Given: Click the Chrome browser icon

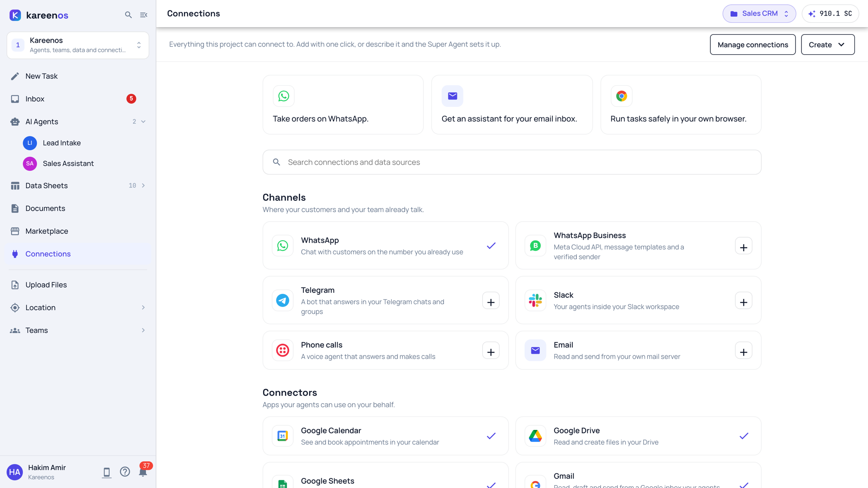Looking at the screenshot, I should [x=621, y=96].
